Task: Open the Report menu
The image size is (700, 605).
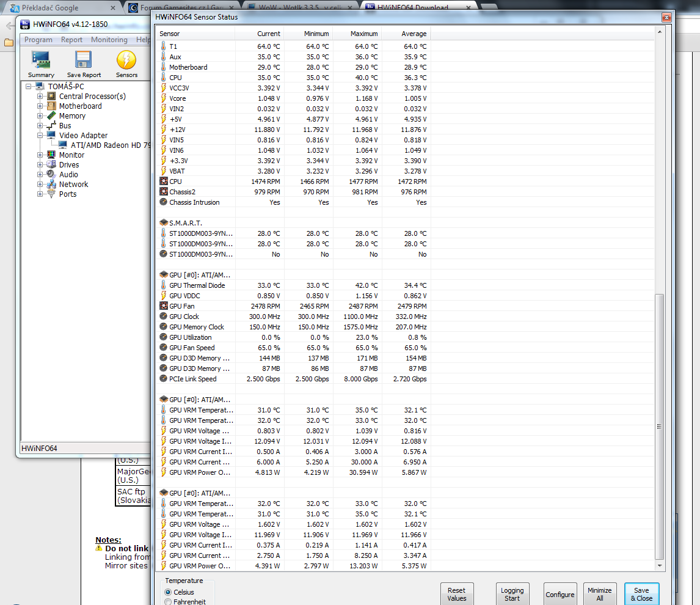Action: click(x=71, y=40)
